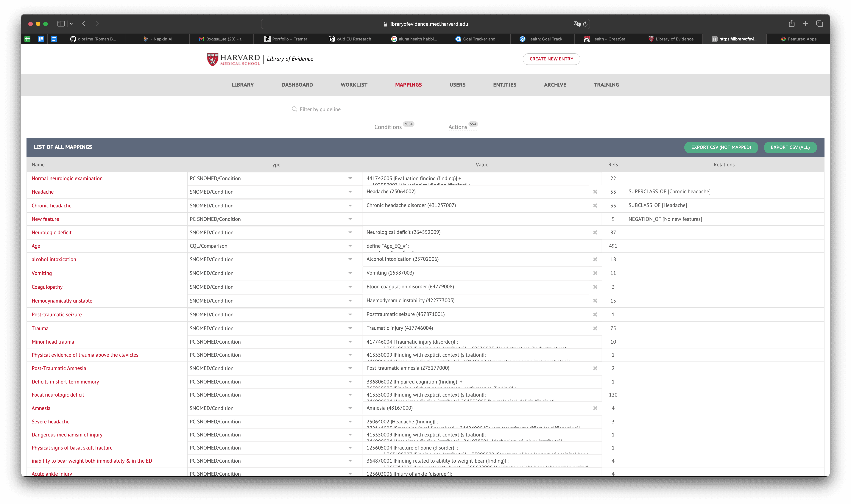Remove the Alcohol intoxication (25702006) value

595,259
